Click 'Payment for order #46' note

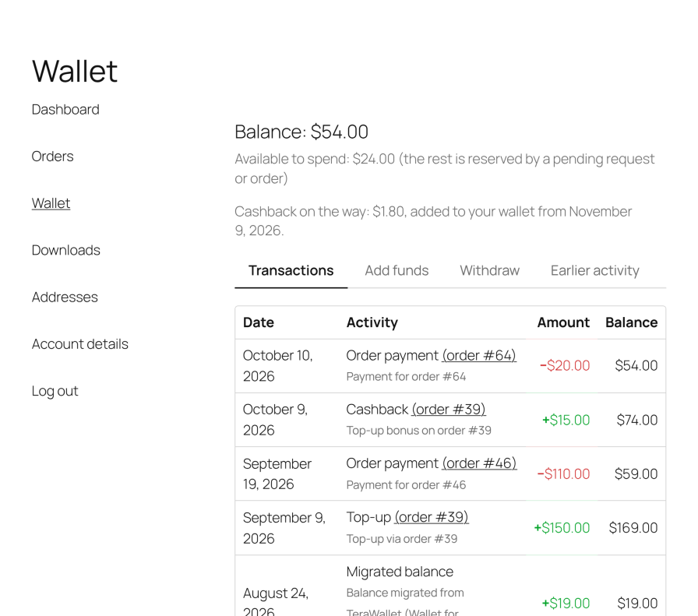pyautogui.click(x=406, y=484)
